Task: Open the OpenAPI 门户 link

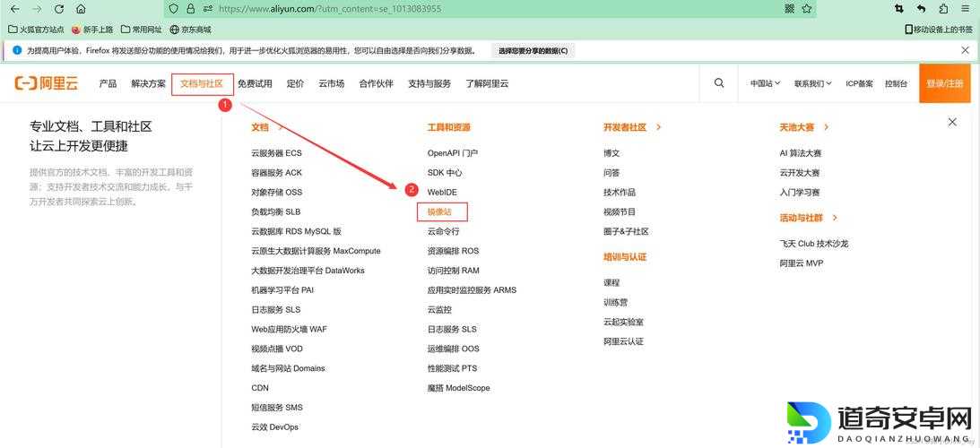Action: [453, 153]
